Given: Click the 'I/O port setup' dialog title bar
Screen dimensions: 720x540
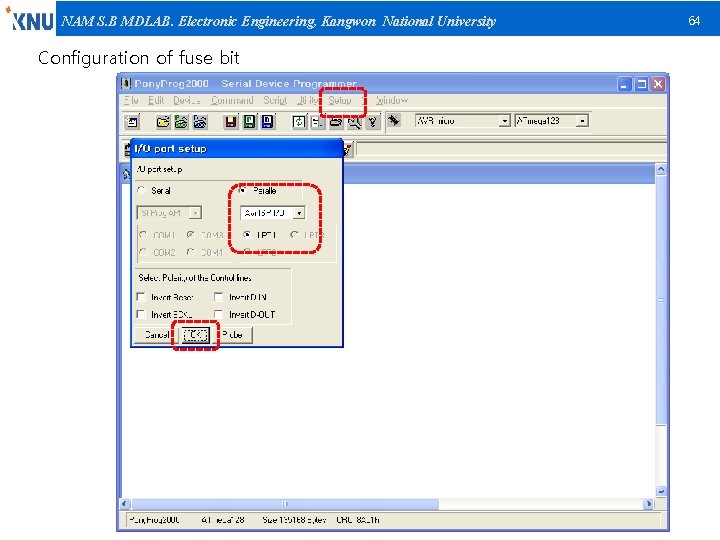Looking at the screenshot, I should [x=237, y=148].
